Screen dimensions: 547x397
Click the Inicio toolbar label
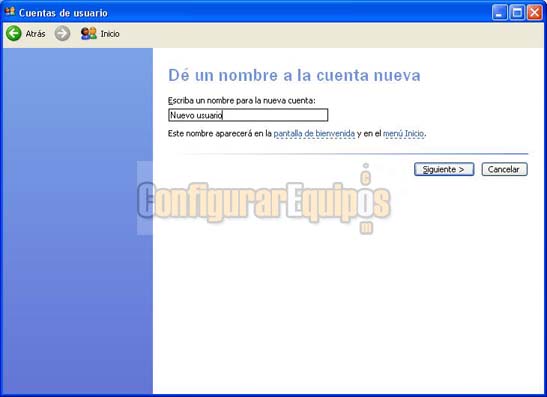click(110, 34)
